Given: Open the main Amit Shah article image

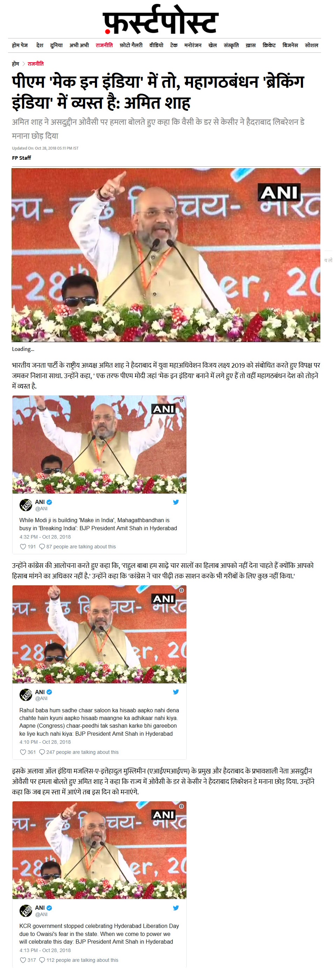Looking at the screenshot, I should point(166,255).
